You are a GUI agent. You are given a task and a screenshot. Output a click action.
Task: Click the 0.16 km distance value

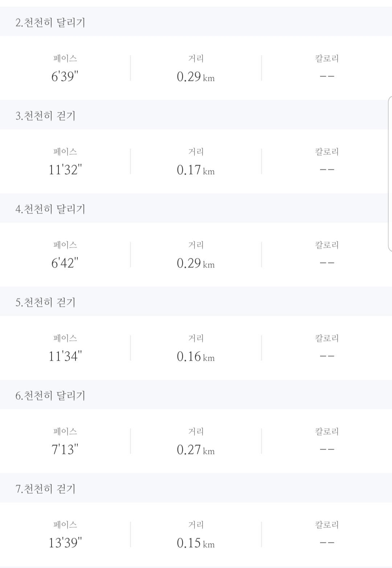tap(196, 356)
